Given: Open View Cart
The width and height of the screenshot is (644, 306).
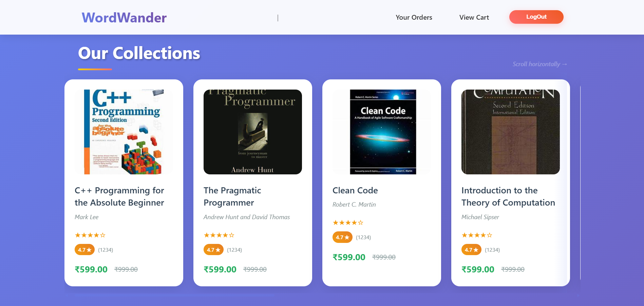Looking at the screenshot, I should pos(474,17).
